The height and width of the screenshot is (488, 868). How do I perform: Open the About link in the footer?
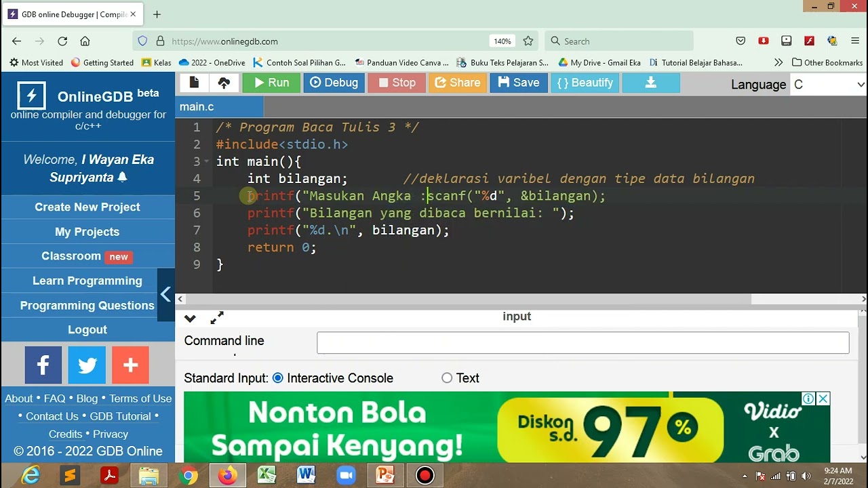[x=19, y=399]
